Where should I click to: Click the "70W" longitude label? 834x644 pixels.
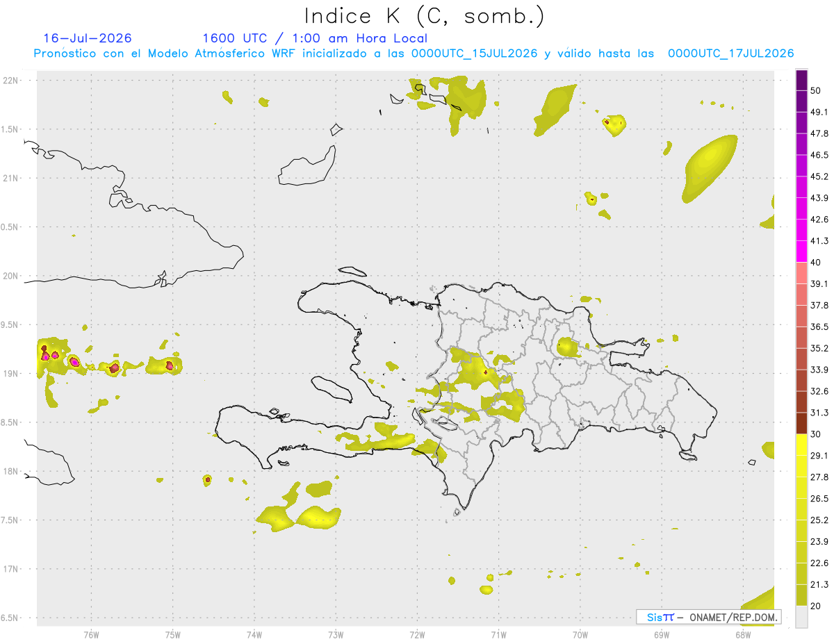580,634
